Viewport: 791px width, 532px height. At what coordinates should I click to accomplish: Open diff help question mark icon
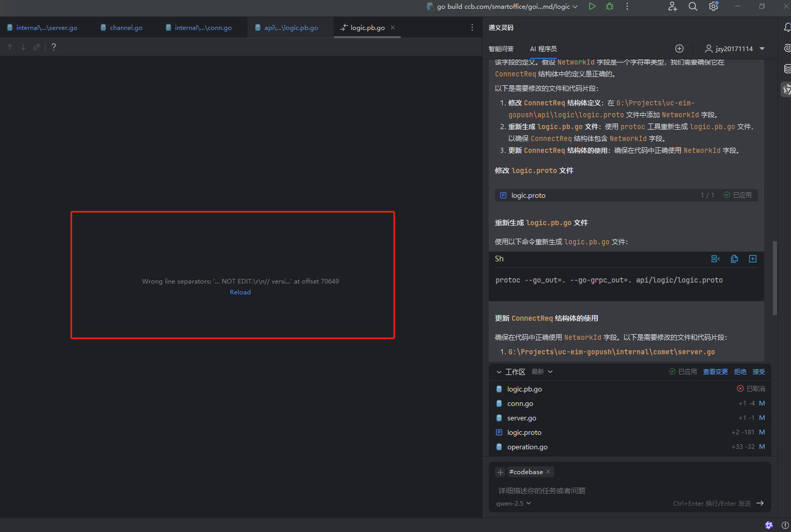click(x=54, y=47)
